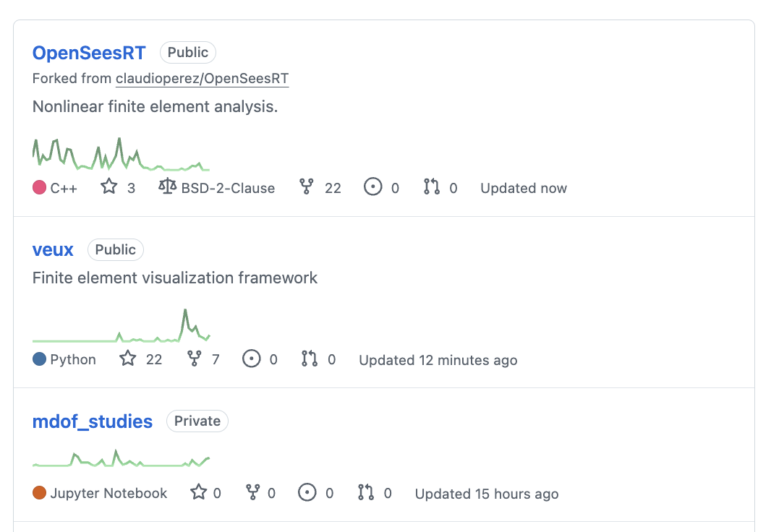Open the OpenSeesRT forks icon with 22
The width and height of the screenshot is (771, 532).
point(307,186)
